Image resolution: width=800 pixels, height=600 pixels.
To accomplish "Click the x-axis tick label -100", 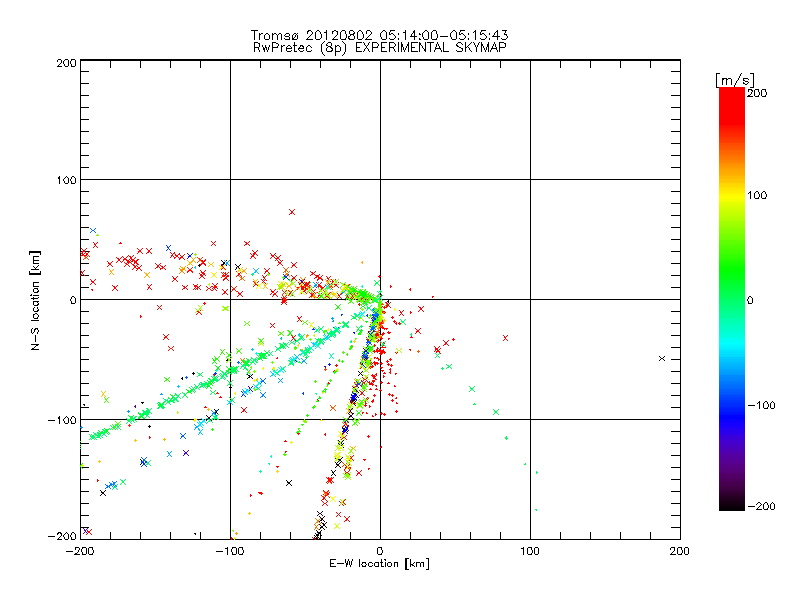I will point(229,550).
